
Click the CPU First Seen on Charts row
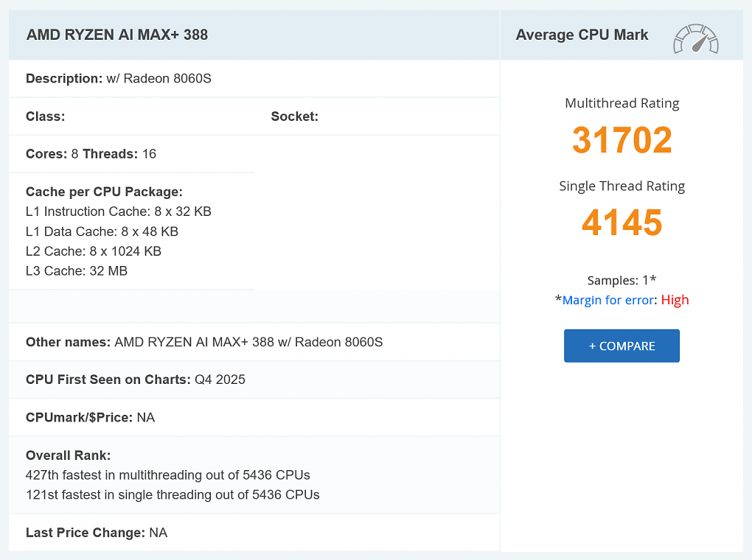pos(135,379)
